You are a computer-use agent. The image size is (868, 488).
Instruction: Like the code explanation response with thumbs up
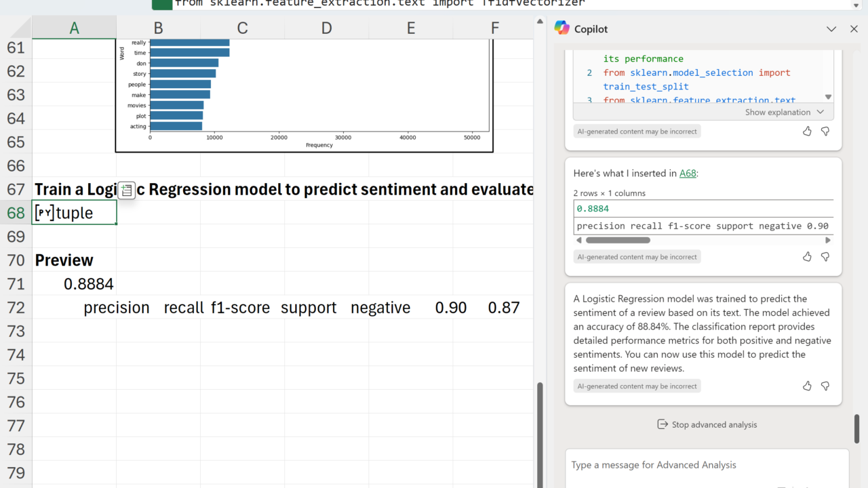click(807, 131)
